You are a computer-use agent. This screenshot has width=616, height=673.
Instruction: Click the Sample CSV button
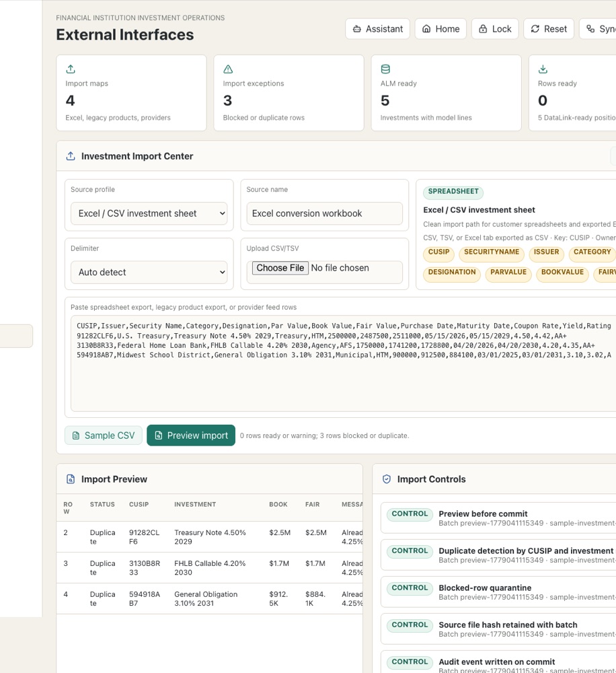pyautogui.click(x=104, y=435)
